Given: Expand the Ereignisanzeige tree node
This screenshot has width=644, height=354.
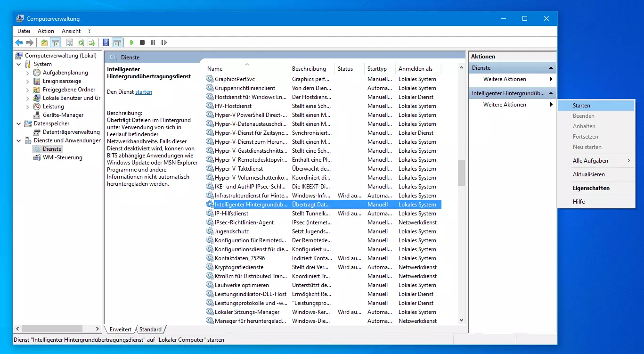Looking at the screenshot, I should tap(28, 81).
